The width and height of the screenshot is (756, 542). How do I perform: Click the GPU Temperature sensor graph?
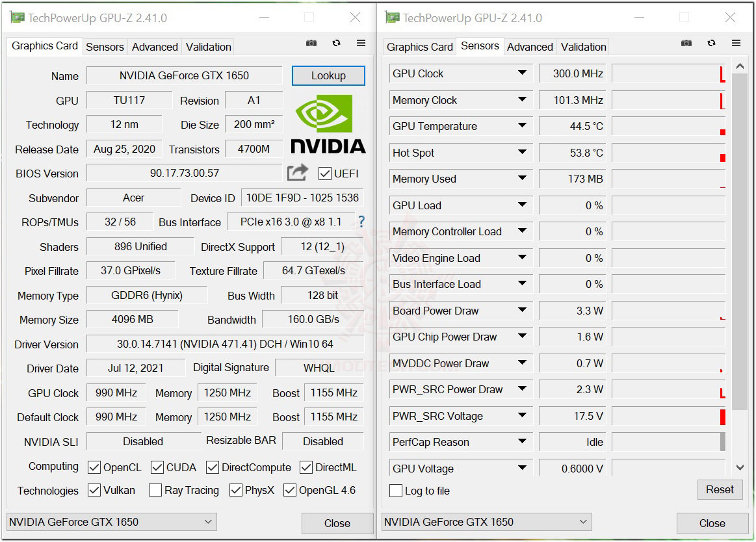click(669, 126)
